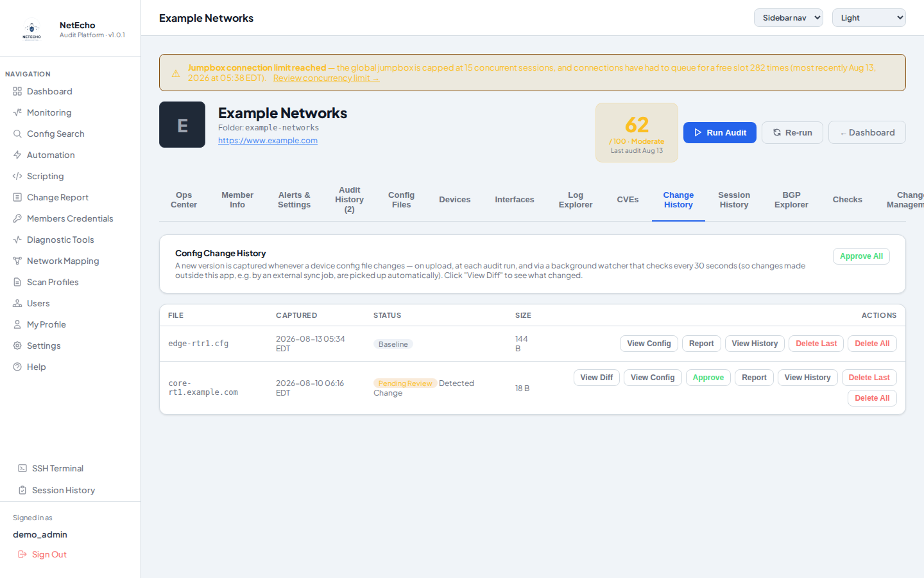Click the Change Report document icon
Viewport: 924px width, 578px height.
pyautogui.click(x=17, y=197)
